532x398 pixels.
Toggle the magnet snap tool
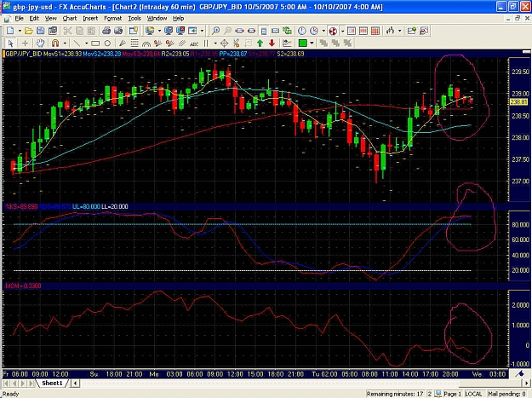click(x=55, y=43)
